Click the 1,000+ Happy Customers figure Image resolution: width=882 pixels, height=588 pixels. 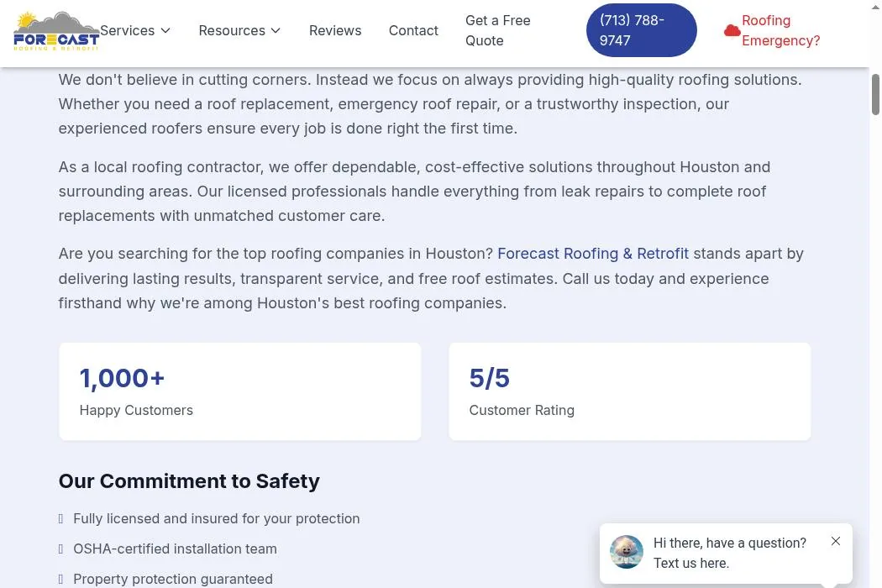[x=122, y=378]
